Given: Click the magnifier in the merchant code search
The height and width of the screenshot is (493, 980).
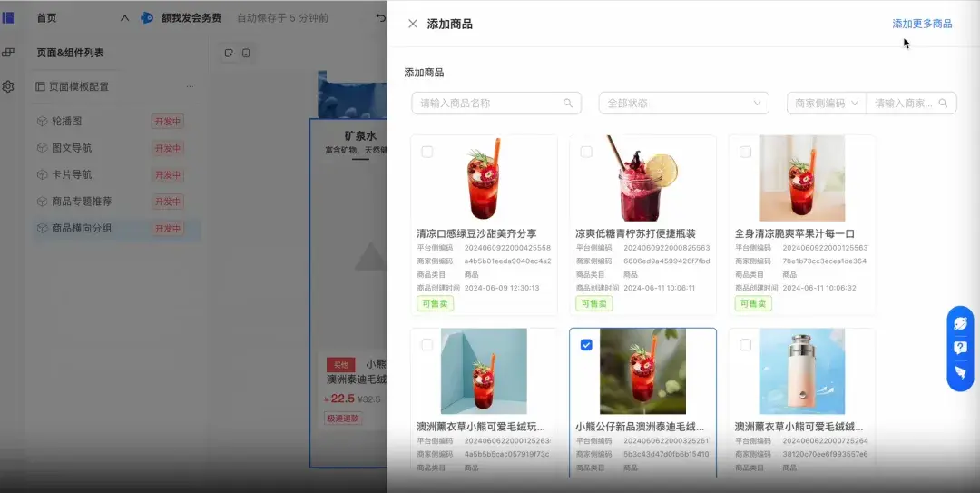Looking at the screenshot, I should click(x=943, y=103).
